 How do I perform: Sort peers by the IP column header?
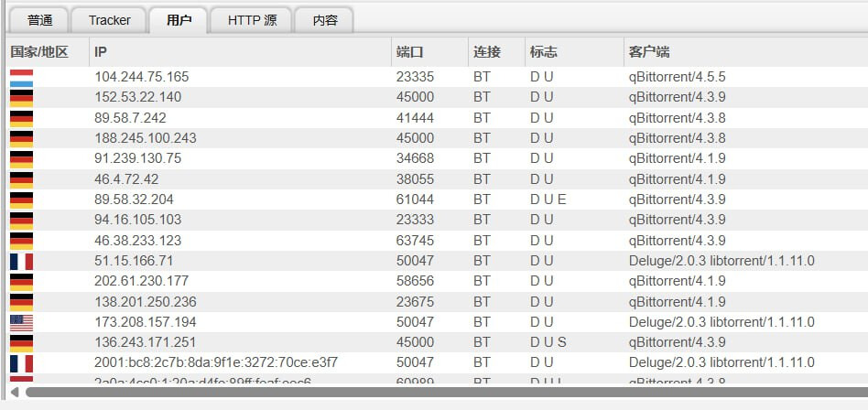(101, 52)
